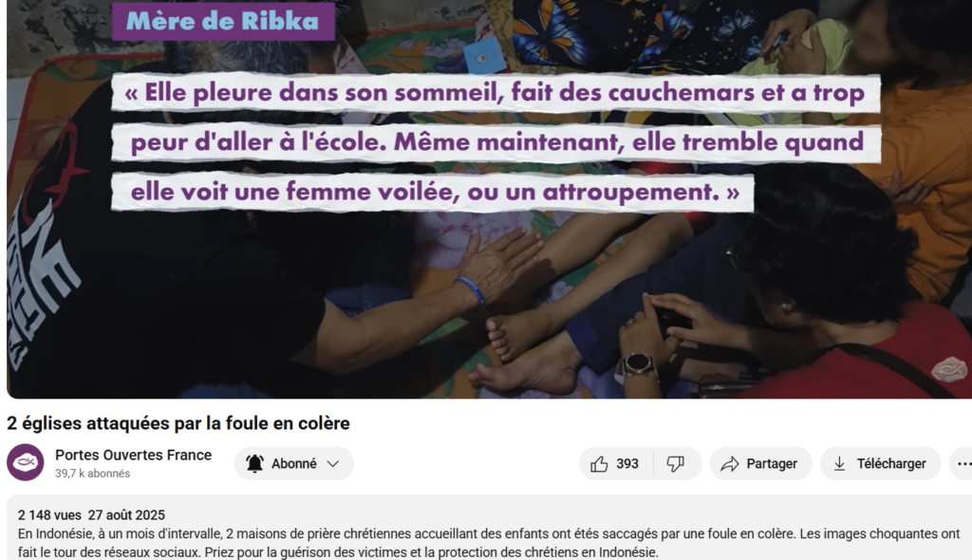Click the Abonné subscribed button text
This screenshot has width=972, height=560.
(294, 464)
